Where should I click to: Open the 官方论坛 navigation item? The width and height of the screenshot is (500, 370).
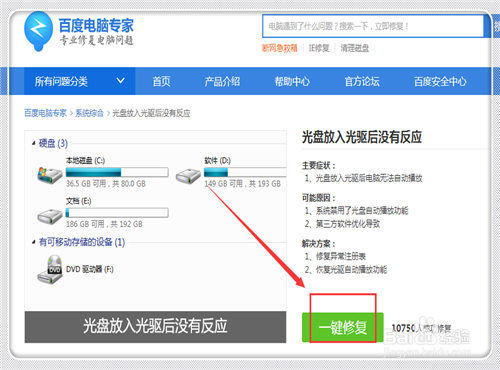362,81
